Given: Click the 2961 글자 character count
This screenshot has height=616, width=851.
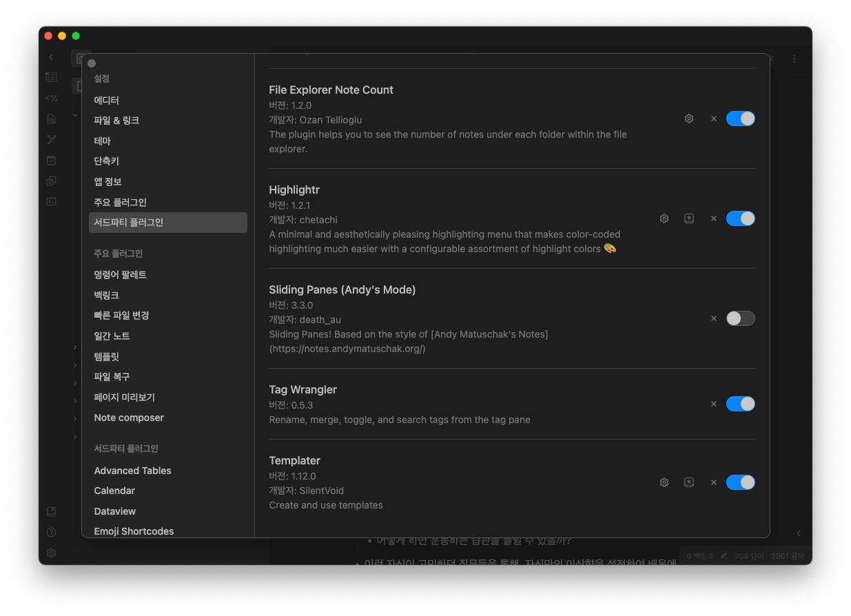Looking at the screenshot, I should tap(789, 555).
